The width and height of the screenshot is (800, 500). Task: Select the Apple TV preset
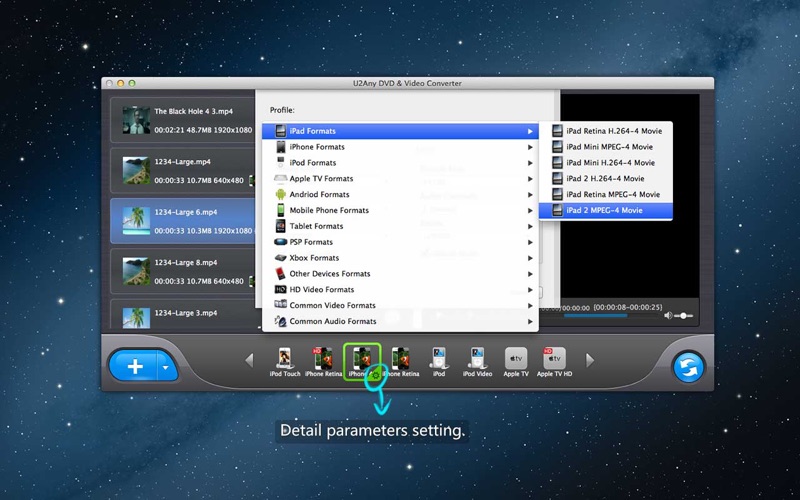point(516,362)
